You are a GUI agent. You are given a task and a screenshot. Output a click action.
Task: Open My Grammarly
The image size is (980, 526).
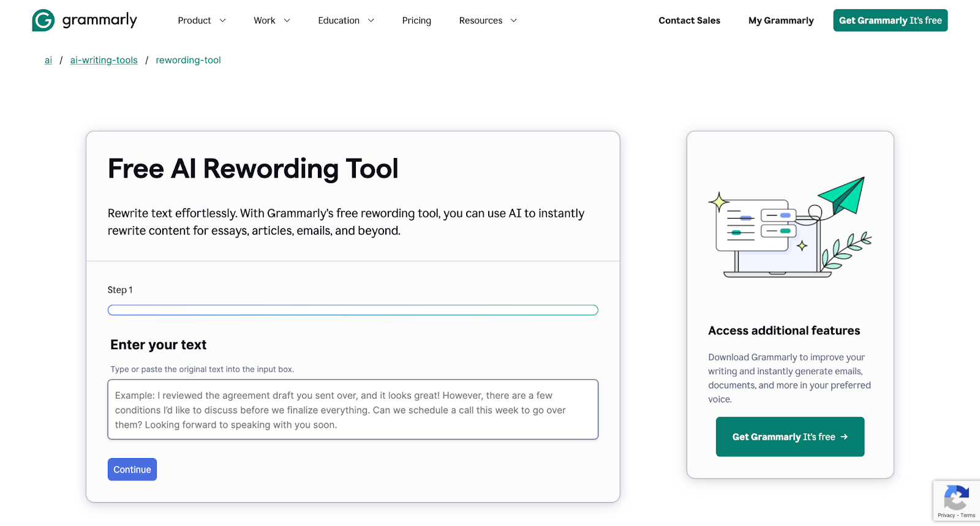click(x=781, y=20)
